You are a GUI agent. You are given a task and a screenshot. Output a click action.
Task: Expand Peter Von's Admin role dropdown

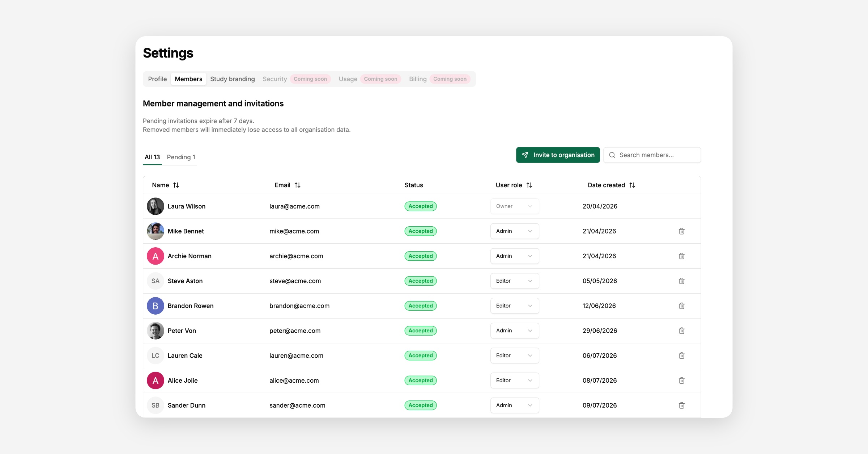click(515, 331)
